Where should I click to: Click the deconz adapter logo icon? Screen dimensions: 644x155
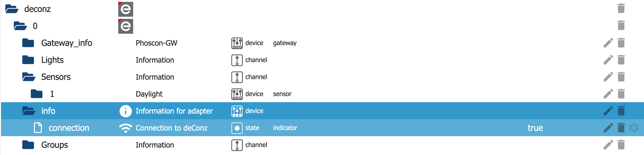pos(125,9)
